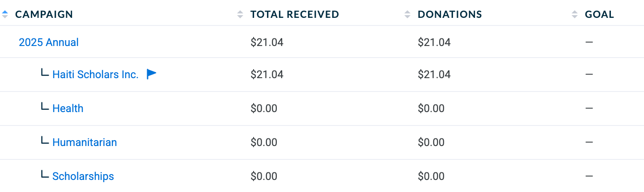Click the branch icon before Humanitarian
Image resolution: width=644 pixels, height=192 pixels.
(x=45, y=141)
